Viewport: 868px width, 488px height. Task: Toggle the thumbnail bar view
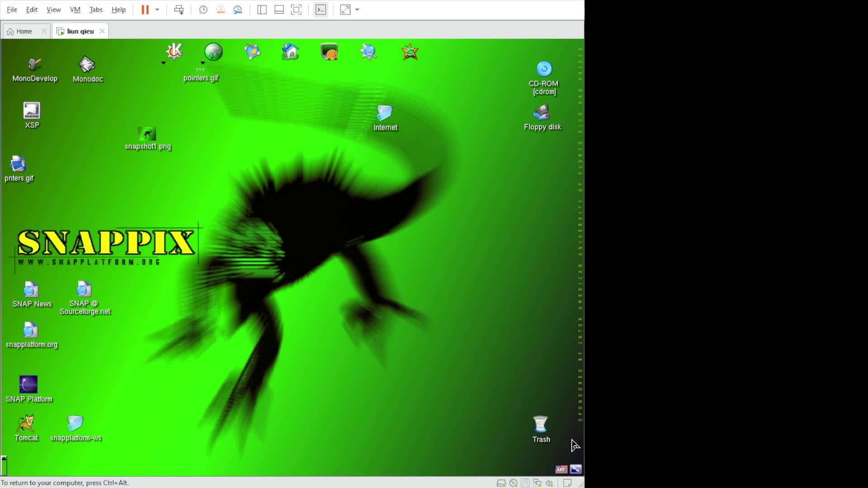[279, 9]
